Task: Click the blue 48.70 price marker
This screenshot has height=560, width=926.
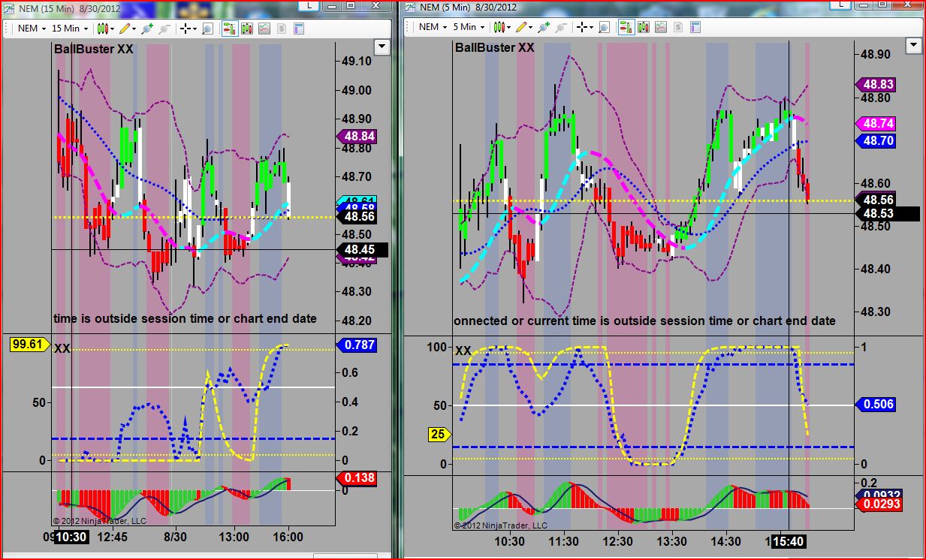Action: [x=876, y=140]
